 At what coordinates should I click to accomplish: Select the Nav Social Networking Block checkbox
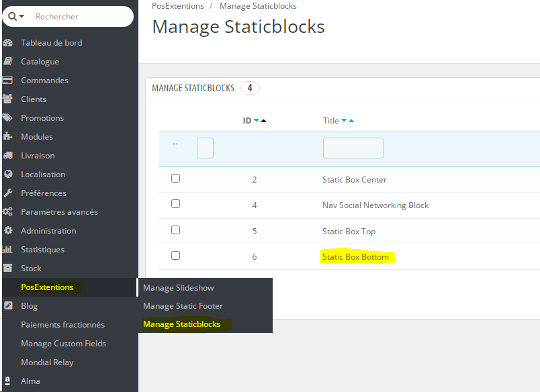176,204
